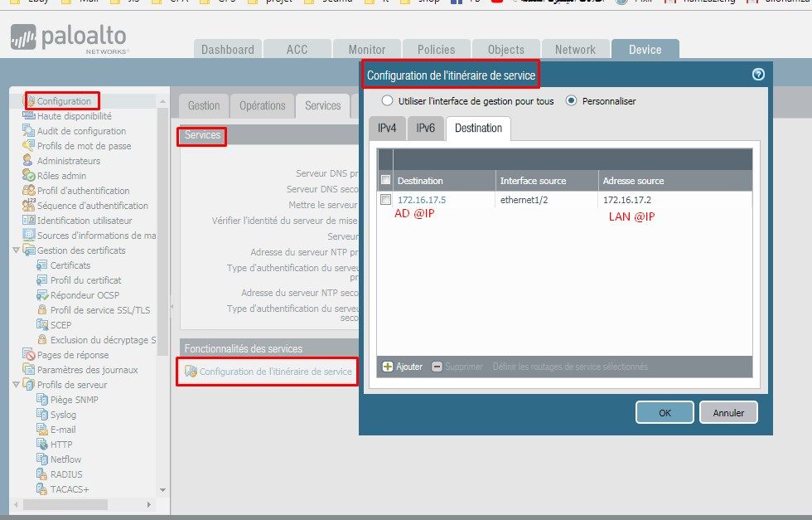Switch to the IPv4 tab in the dialog

(387, 128)
